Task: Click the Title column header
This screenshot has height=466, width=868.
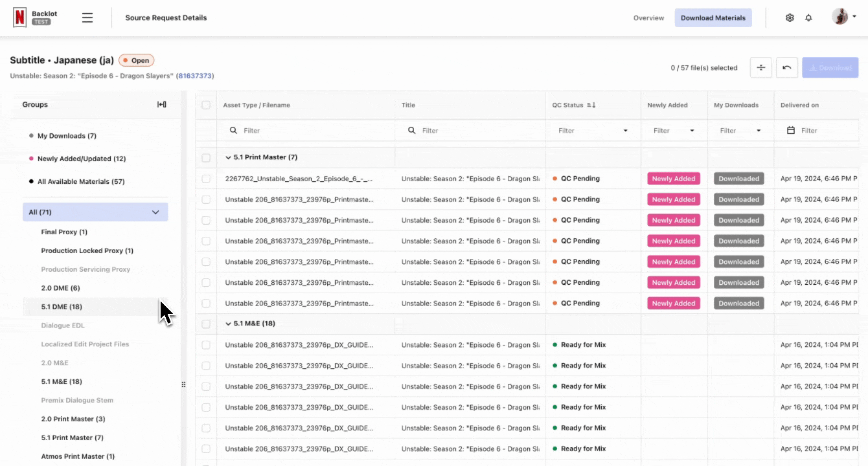Action: pos(408,105)
